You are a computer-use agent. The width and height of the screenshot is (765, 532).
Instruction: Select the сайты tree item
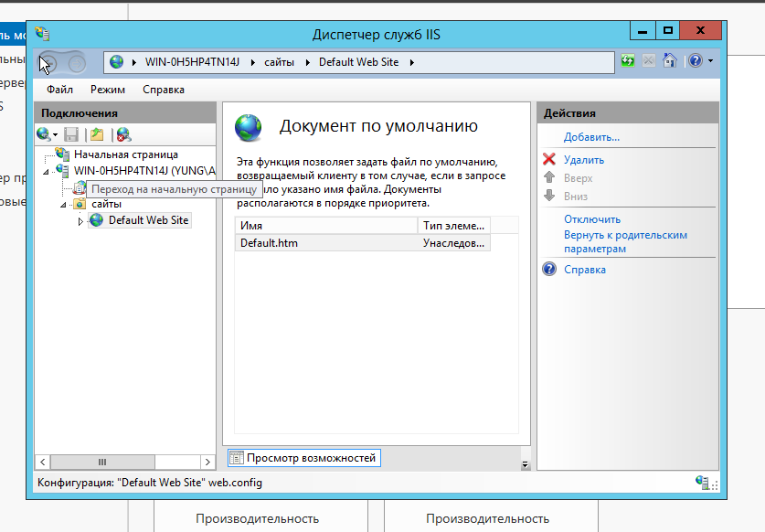[x=106, y=204]
